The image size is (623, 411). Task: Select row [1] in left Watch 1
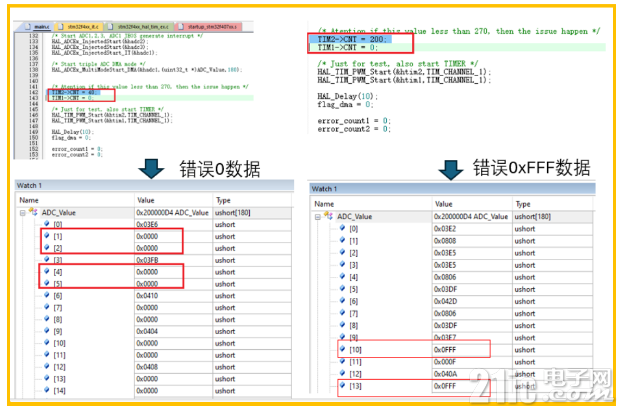[x=153, y=237]
